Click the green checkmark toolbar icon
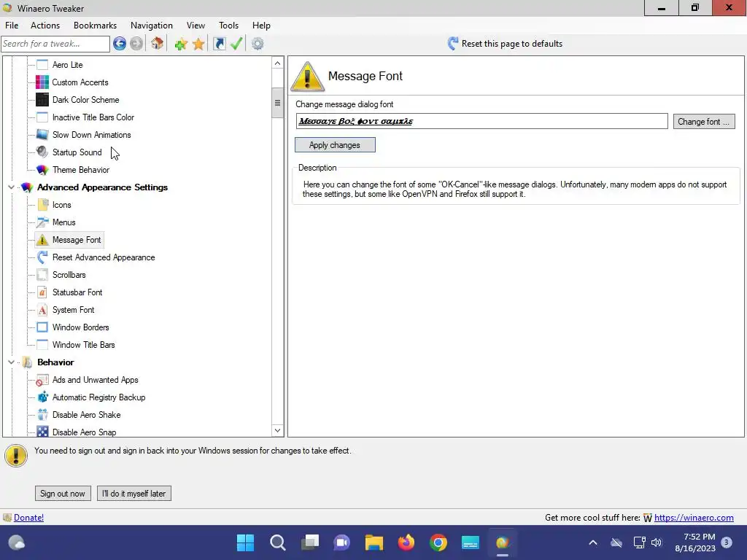747x560 pixels. pyautogui.click(x=236, y=44)
